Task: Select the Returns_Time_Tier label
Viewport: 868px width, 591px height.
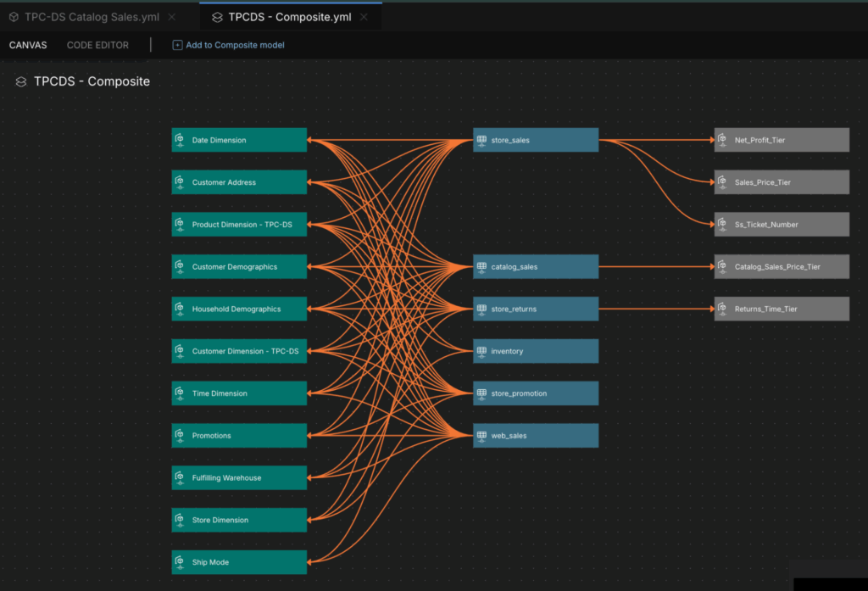Action: tap(765, 309)
